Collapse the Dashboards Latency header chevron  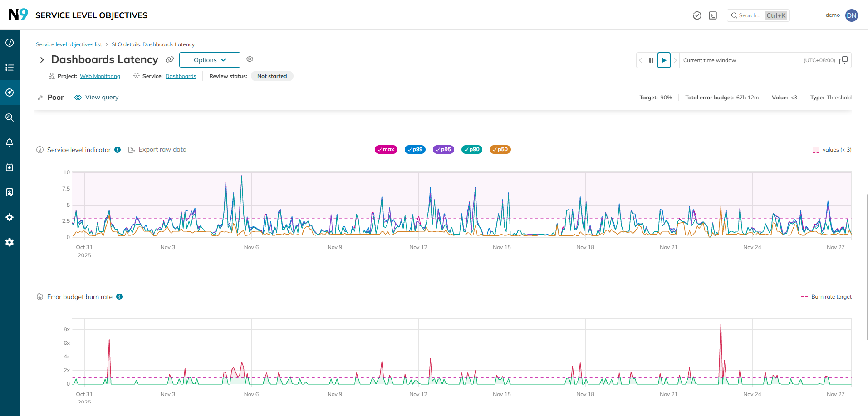(41, 59)
